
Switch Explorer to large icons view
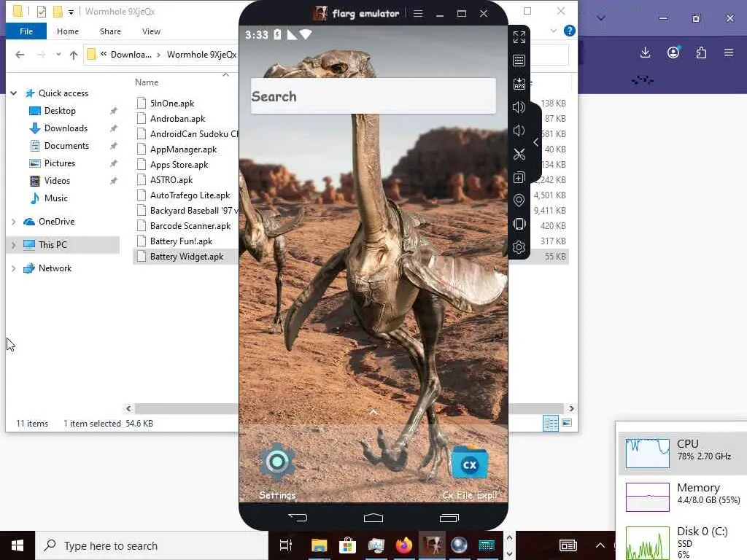(566, 423)
